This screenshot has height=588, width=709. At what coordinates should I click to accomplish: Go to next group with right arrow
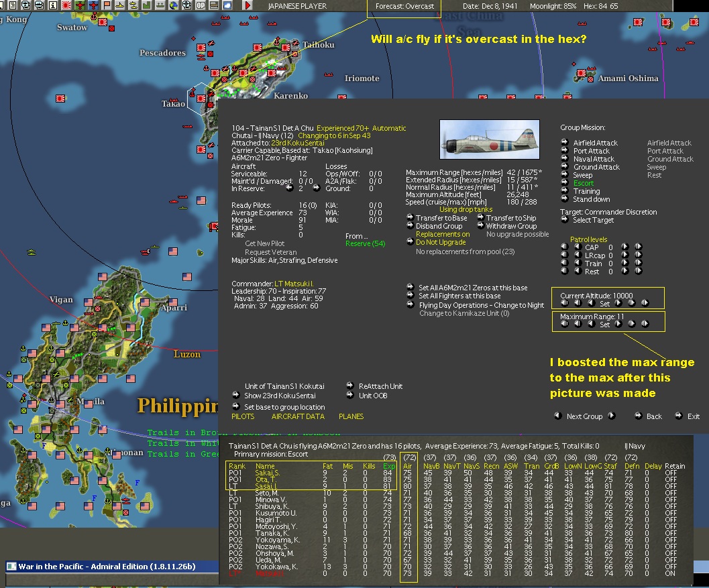pyautogui.click(x=611, y=416)
